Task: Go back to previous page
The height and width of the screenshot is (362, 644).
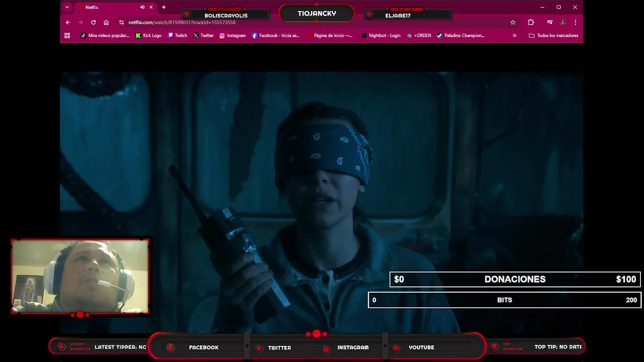Action: click(x=68, y=22)
